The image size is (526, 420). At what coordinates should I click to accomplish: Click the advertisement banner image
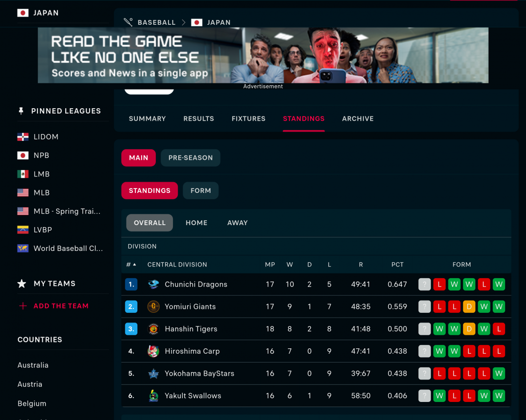pos(263,55)
